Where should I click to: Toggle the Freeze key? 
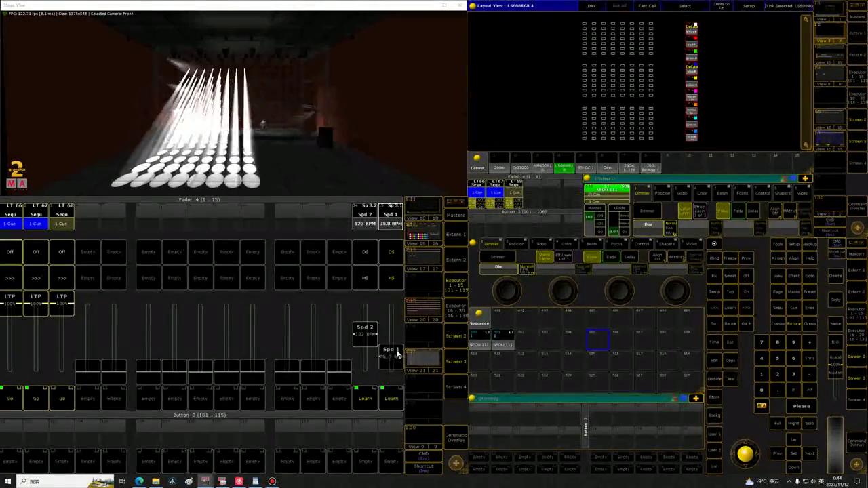click(730, 258)
